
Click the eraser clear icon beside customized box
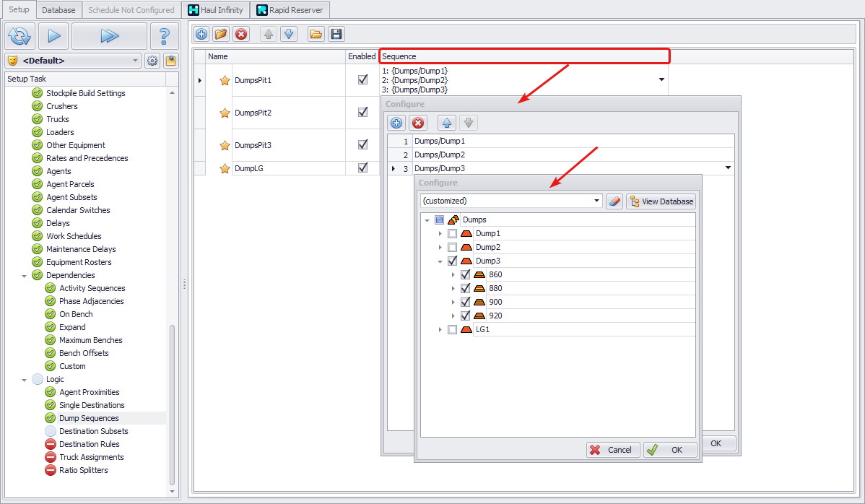point(614,201)
